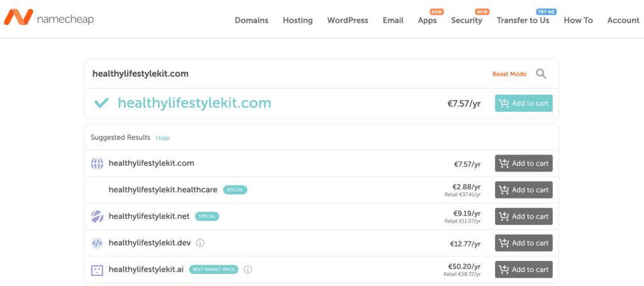Click the globe icon for the .com suggestion
The image size is (644, 286).
(97, 163)
